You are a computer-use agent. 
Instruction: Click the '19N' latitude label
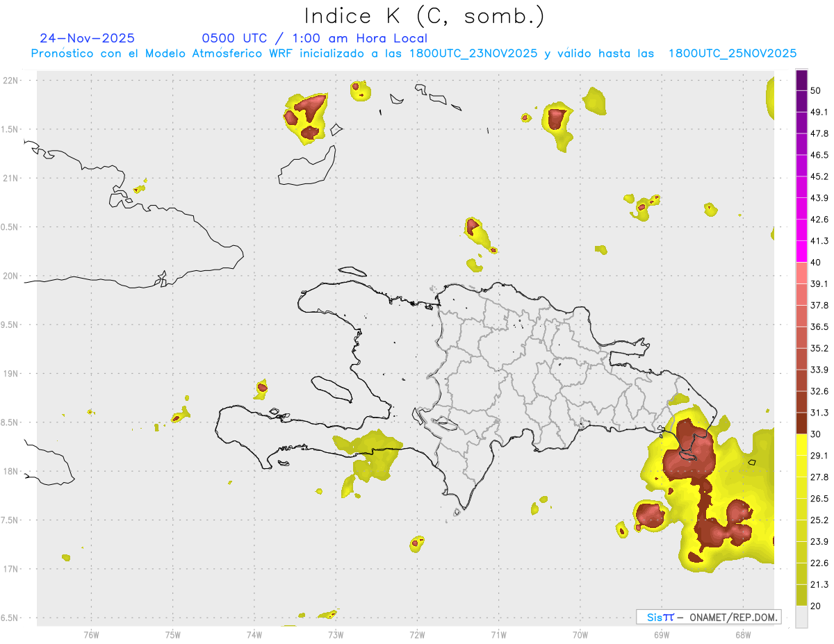(12, 373)
